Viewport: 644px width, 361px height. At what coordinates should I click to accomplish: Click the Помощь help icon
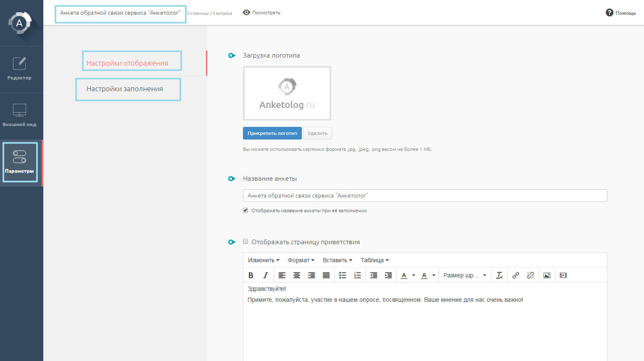609,13
